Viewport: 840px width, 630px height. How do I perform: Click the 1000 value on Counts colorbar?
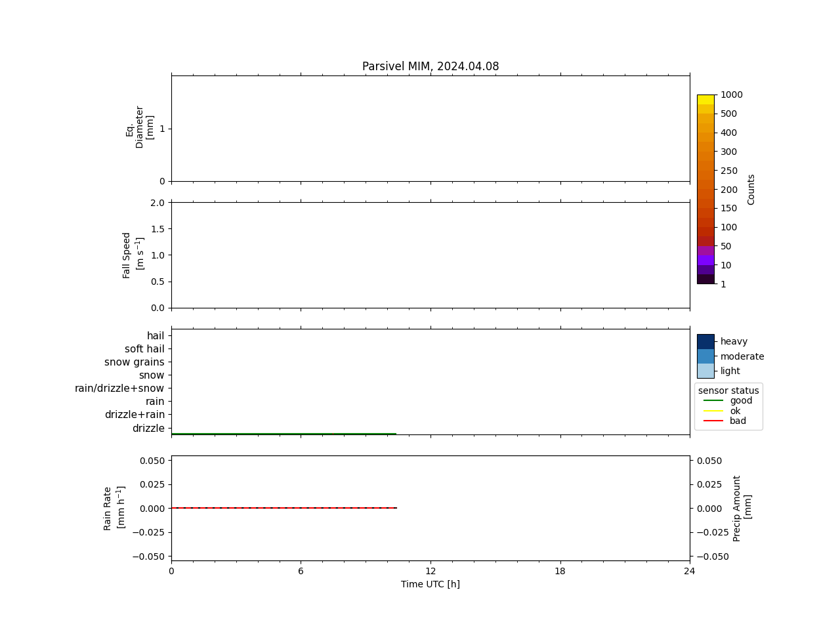[x=732, y=94]
